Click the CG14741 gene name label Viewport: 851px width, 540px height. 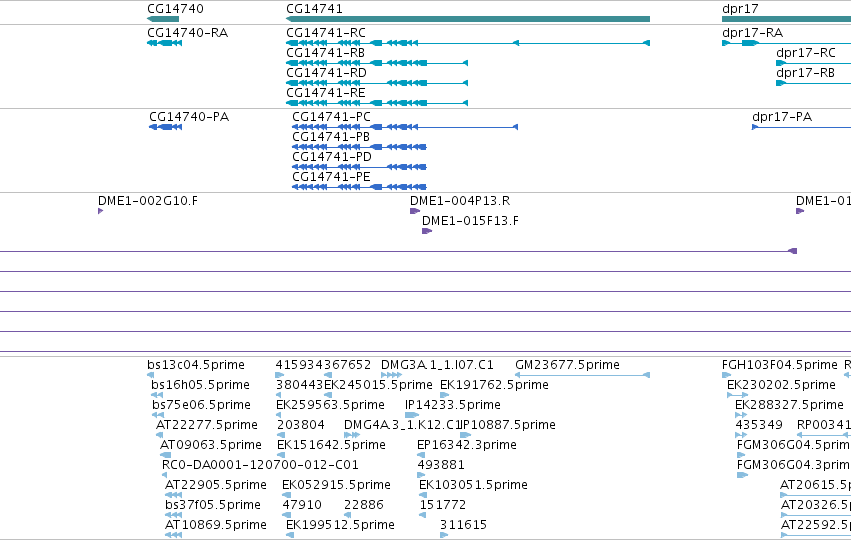coord(314,9)
